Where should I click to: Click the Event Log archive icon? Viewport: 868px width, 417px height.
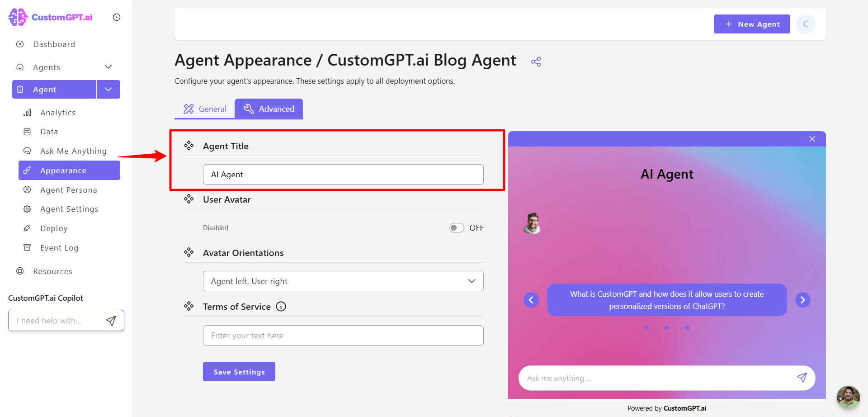(x=27, y=247)
